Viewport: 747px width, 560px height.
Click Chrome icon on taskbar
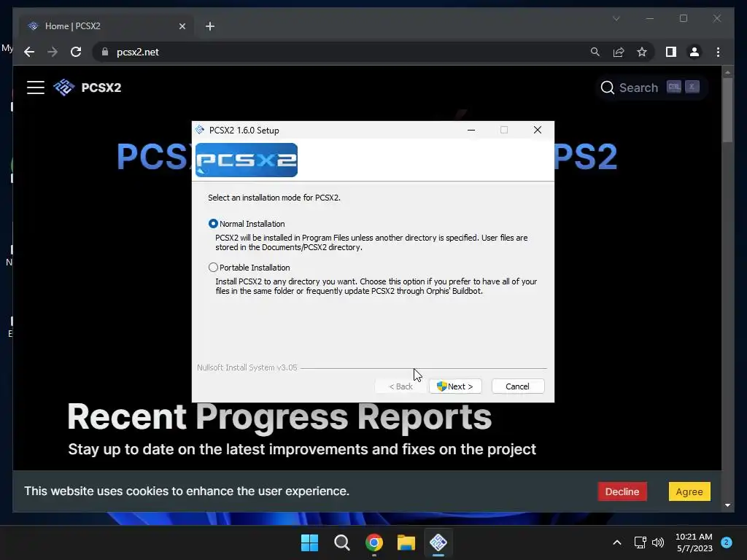374,542
